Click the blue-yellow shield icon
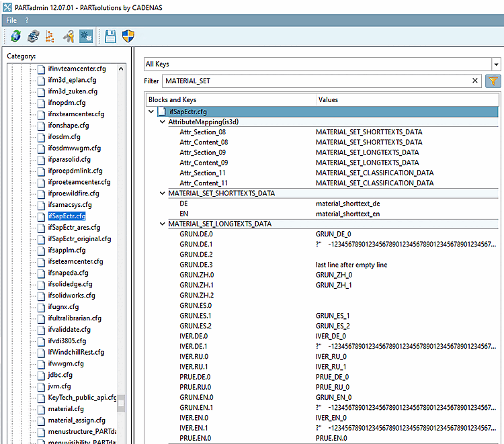 tap(128, 37)
